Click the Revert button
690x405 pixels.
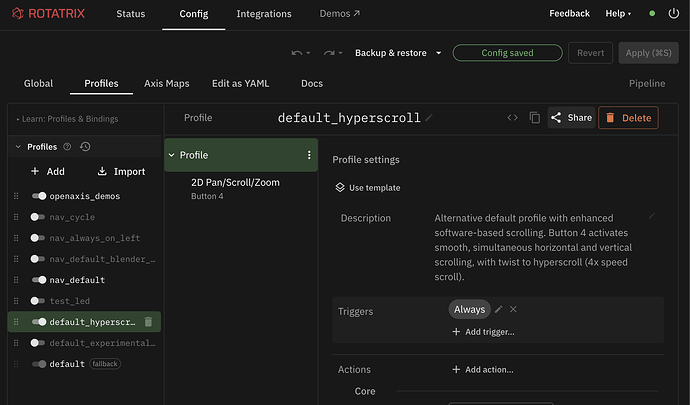coord(591,53)
